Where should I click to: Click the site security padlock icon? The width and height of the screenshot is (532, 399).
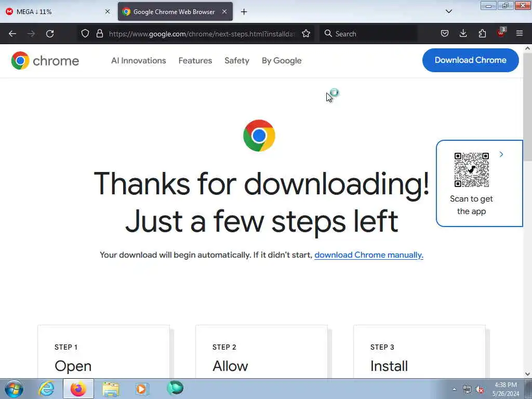tap(99, 34)
